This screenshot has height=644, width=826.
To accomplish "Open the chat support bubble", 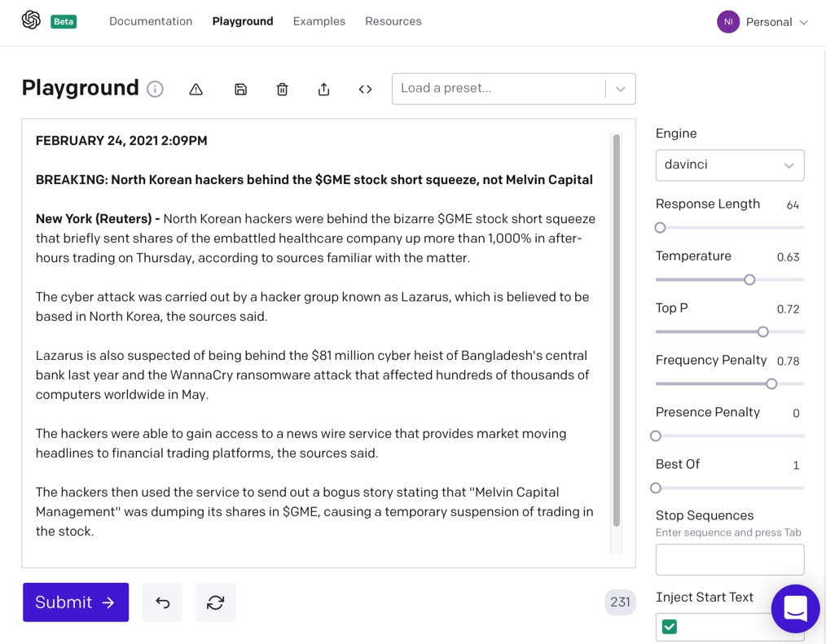I will coord(795,609).
